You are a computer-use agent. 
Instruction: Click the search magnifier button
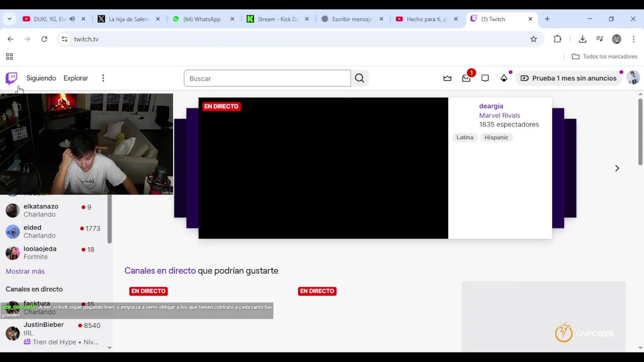pos(359,78)
